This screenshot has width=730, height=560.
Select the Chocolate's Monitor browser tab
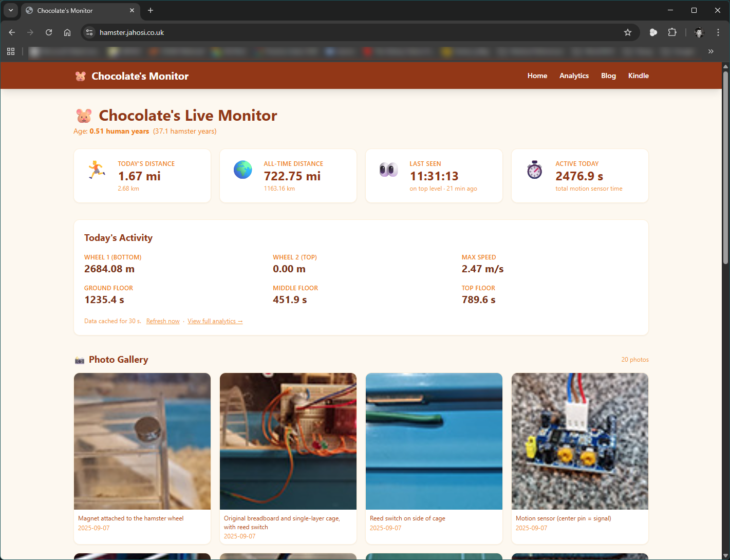click(81, 10)
